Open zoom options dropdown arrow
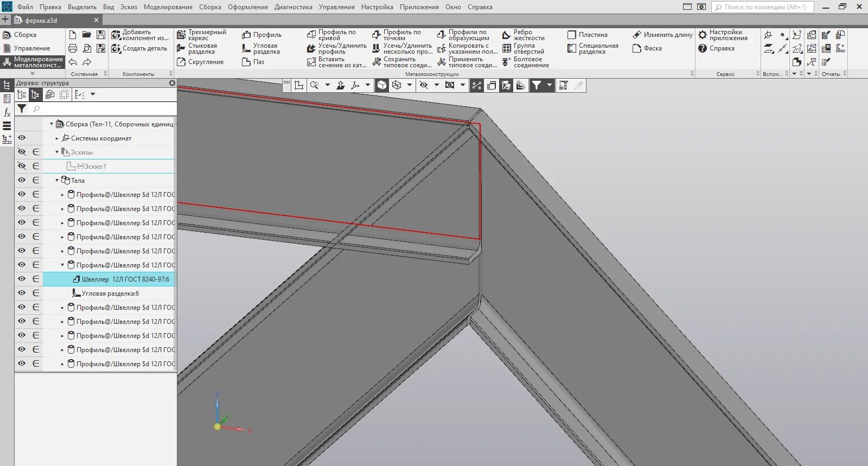868x466 pixels. (x=327, y=85)
